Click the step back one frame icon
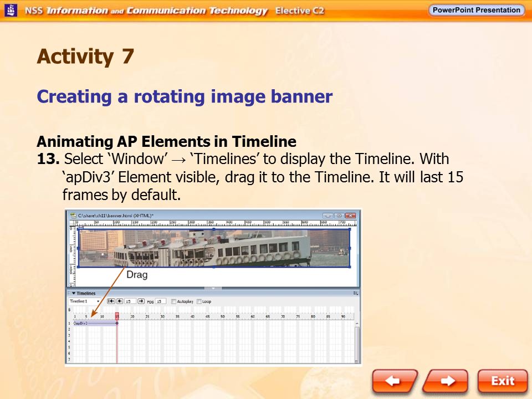The image size is (532, 399). (x=120, y=301)
